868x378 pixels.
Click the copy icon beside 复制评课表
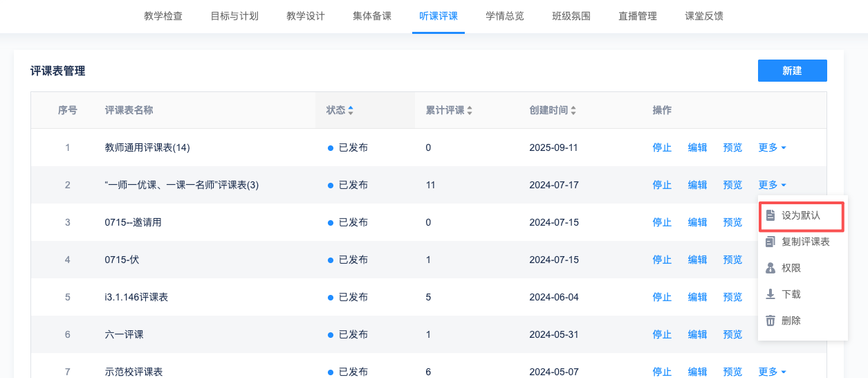pyautogui.click(x=770, y=242)
